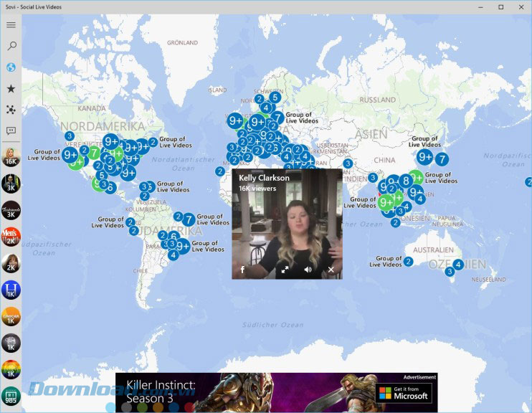Click the 5 marker over Sweden

[x=275, y=98]
